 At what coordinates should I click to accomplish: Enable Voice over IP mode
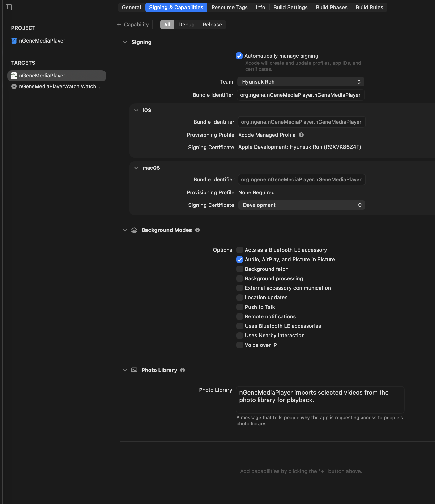(240, 345)
